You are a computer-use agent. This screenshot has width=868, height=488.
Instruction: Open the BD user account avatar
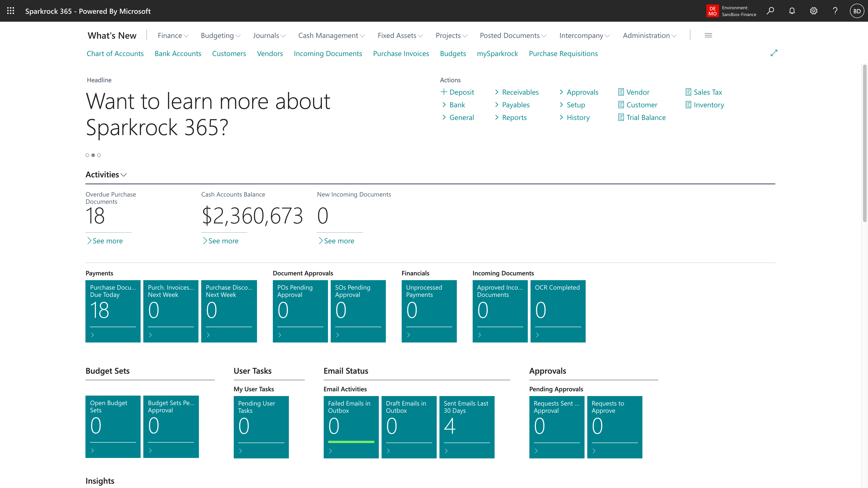pyautogui.click(x=857, y=11)
